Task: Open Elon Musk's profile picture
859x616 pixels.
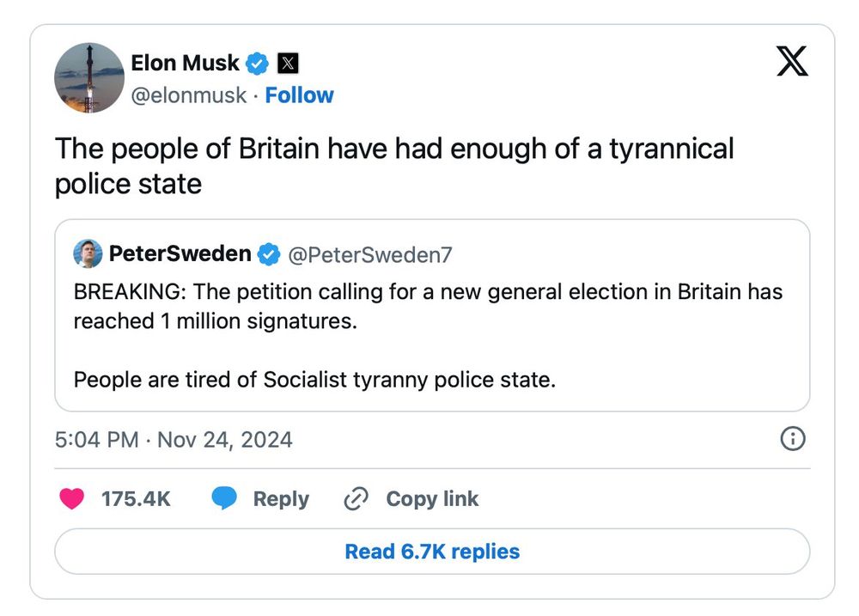Action: [89, 77]
